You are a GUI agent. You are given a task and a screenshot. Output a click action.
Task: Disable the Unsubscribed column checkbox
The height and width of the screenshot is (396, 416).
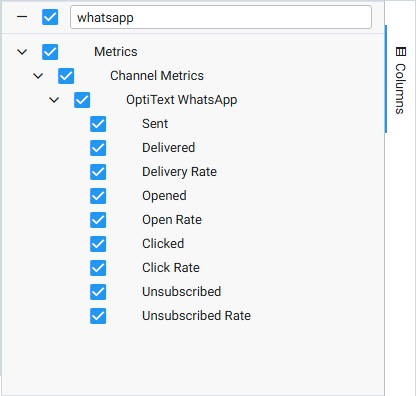pos(98,292)
